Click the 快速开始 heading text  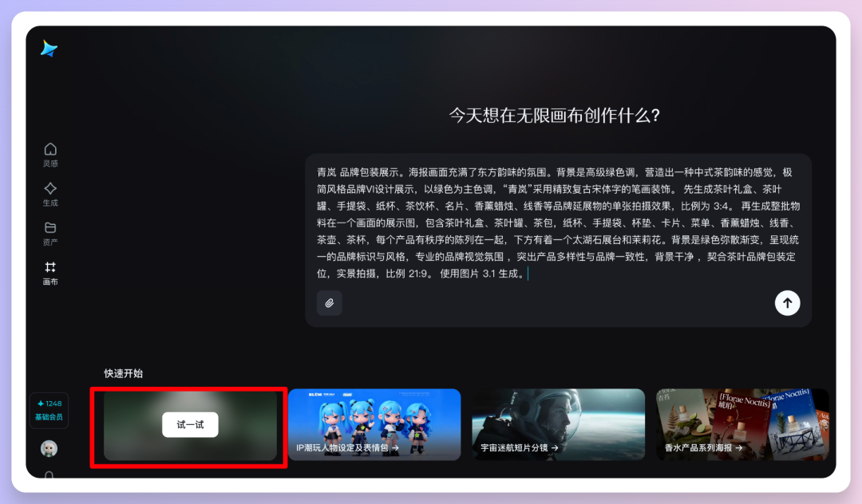124,373
